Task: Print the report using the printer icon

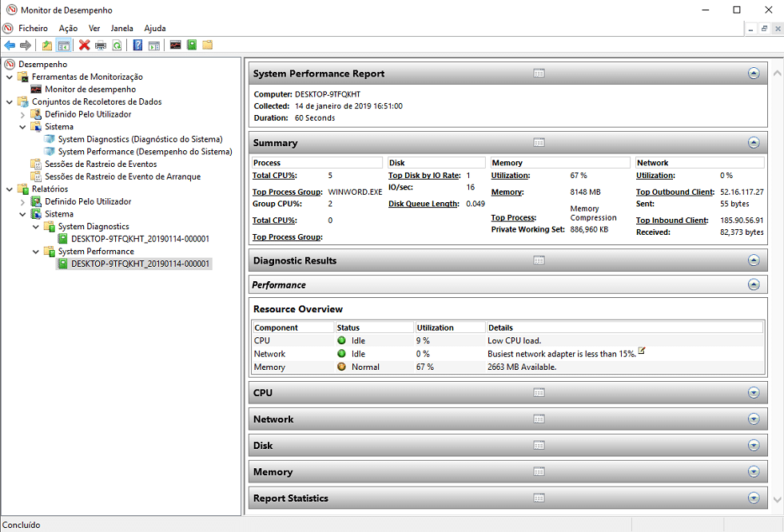Action: 101,46
